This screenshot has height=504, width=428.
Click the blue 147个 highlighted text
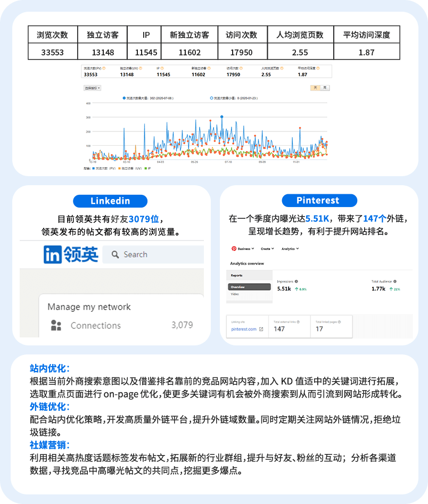[375, 219]
